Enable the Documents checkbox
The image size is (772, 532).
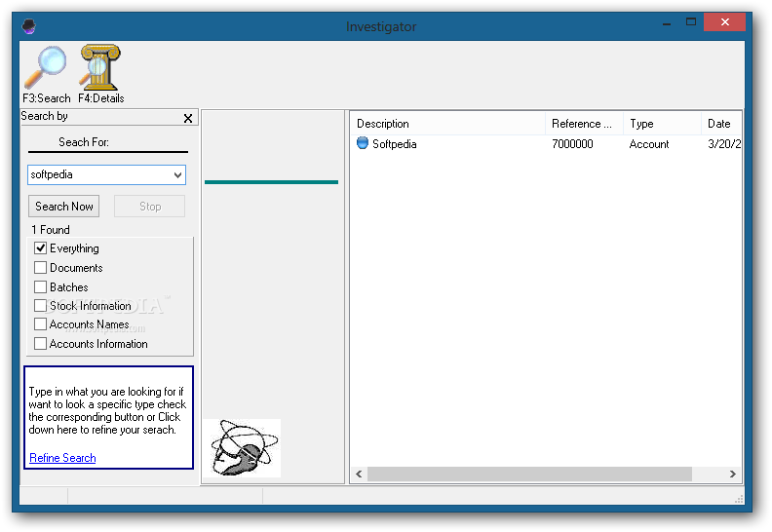pyautogui.click(x=40, y=268)
